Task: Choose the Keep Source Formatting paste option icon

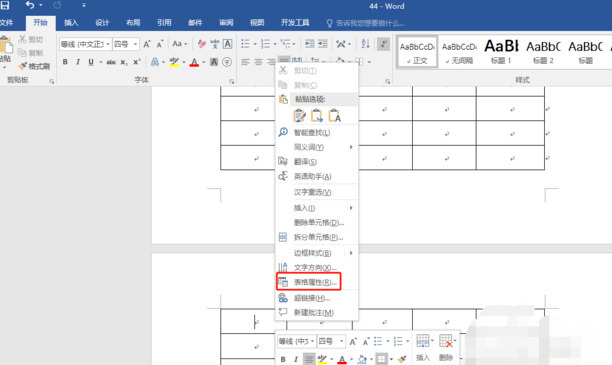Action: click(x=299, y=116)
